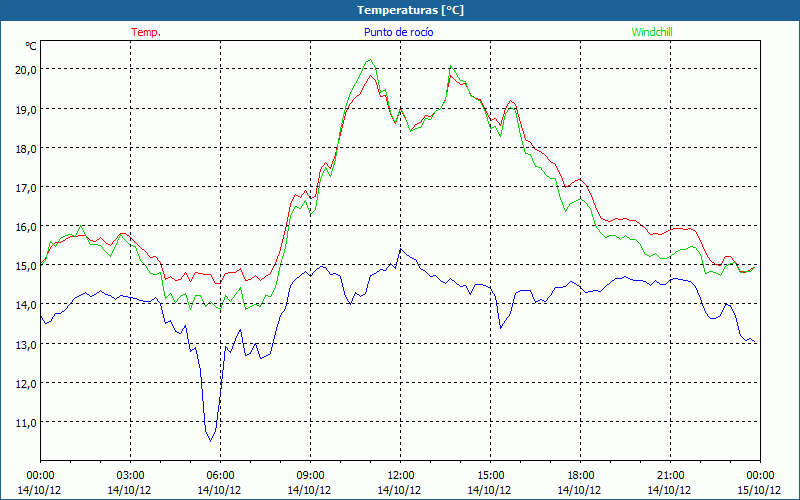Click the 18,0 y-axis label
Image resolution: width=800 pixels, height=500 pixels.
(26, 148)
